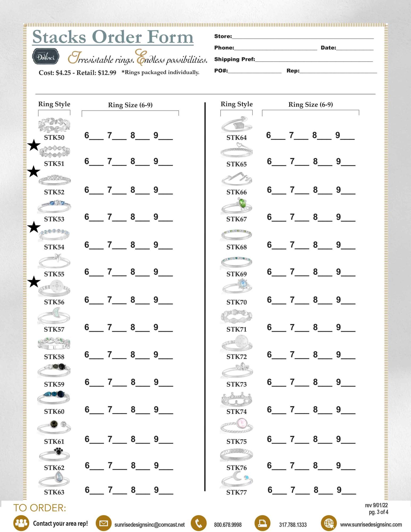The image size is (411, 532).
Task: Click size 8 blank for STK77
Action: tap(326, 491)
